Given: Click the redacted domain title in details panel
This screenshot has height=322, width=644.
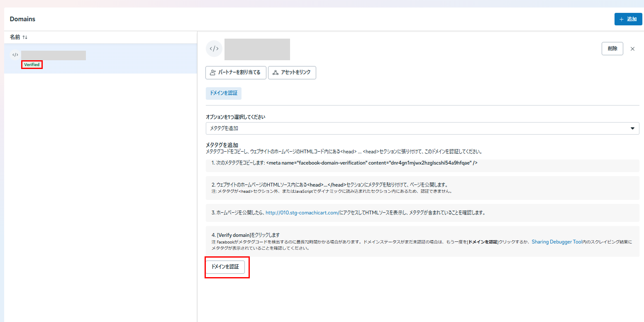Looking at the screenshot, I should click(257, 49).
